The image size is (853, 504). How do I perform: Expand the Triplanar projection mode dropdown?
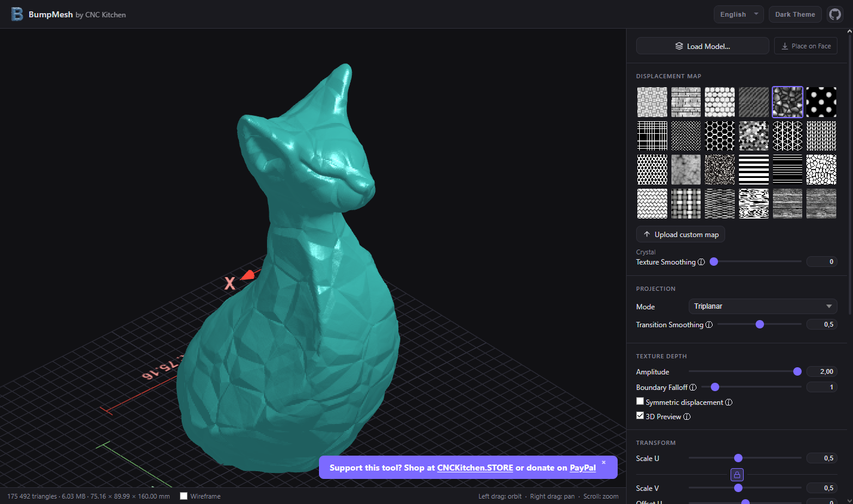[762, 306]
